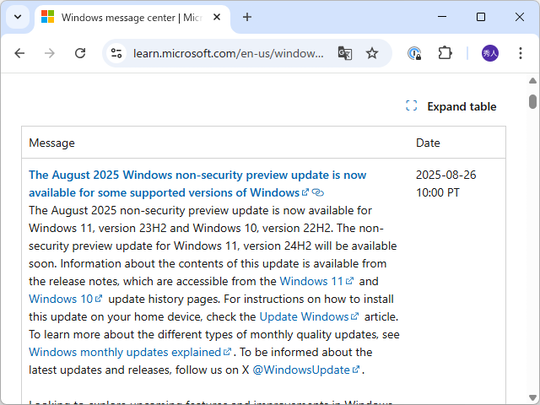Open a new browser tab
The height and width of the screenshot is (405, 540).
(x=247, y=17)
